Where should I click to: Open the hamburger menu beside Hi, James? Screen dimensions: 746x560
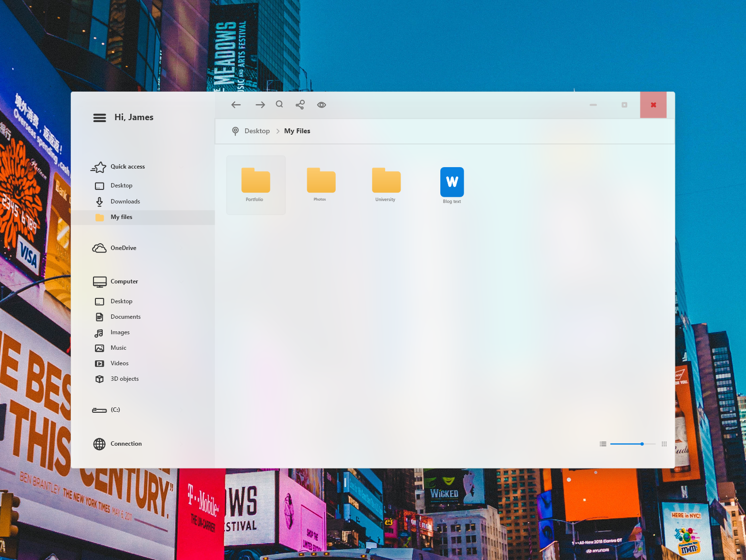(x=100, y=118)
